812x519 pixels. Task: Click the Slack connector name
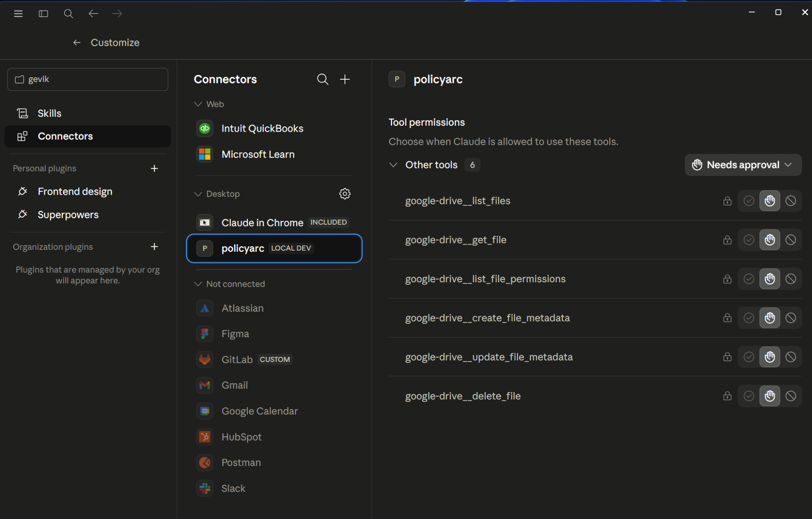point(234,488)
